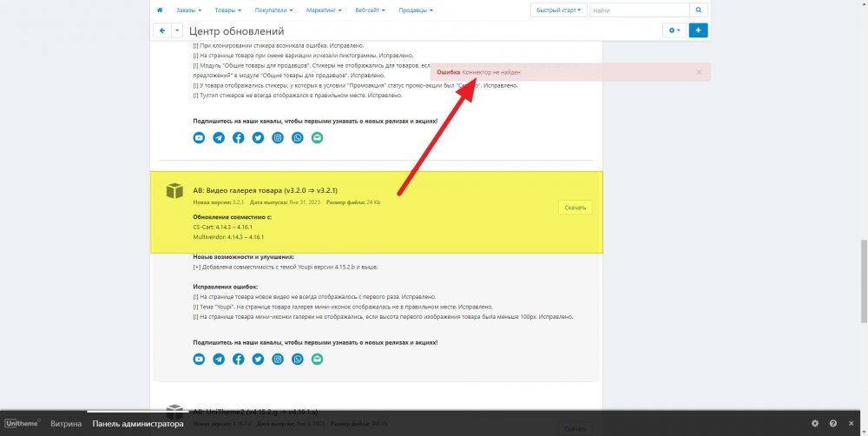Image resolution: width=868 pixels, height=436 pixels.
Task: Click the blue plus button
Action: (699, 30)
